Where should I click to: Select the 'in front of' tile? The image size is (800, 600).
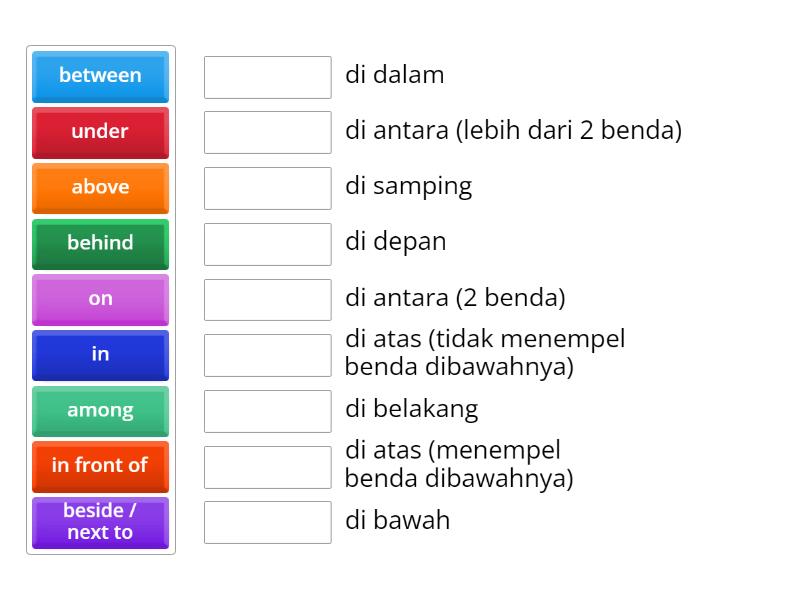click(100, 466)
